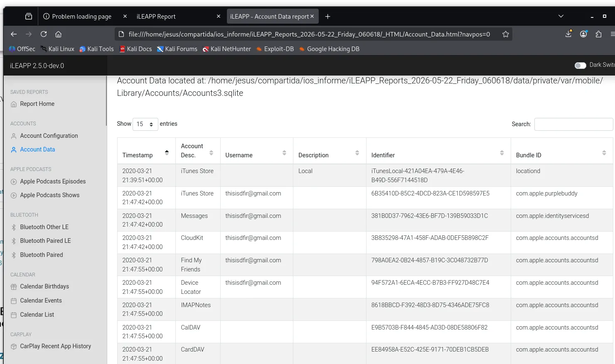Close the Problem loading page tab
The height and width of the screenshot is (364, 615).
pos(125,17)
